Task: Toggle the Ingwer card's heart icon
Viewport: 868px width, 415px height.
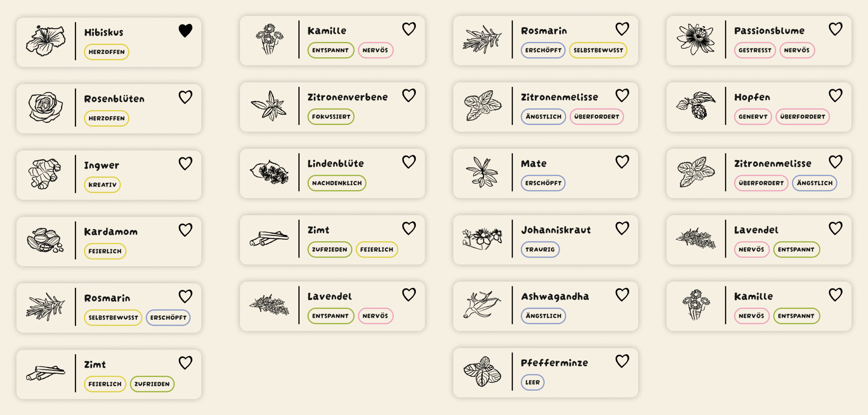Action: pyautogui.click(x=185, y=164)
